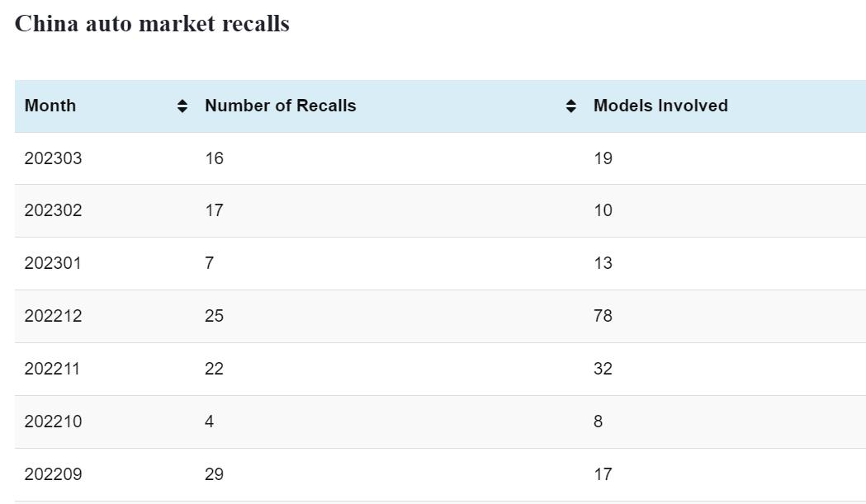Screen dimensions: 866x504
Task: Select the recalls value 29 for 202209
Action: pos(215,474)
